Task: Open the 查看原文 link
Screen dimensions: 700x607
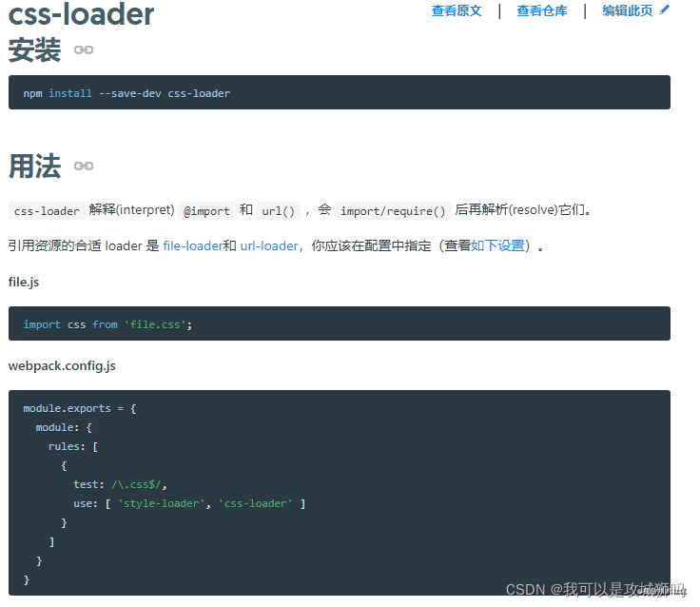Action: tap(457, 10)
